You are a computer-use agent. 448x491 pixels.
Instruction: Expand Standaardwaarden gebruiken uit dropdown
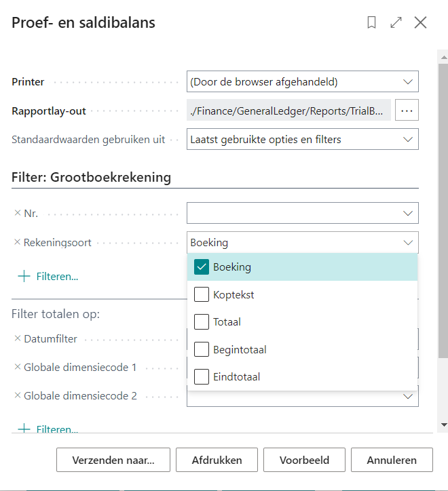click(302, 140)
